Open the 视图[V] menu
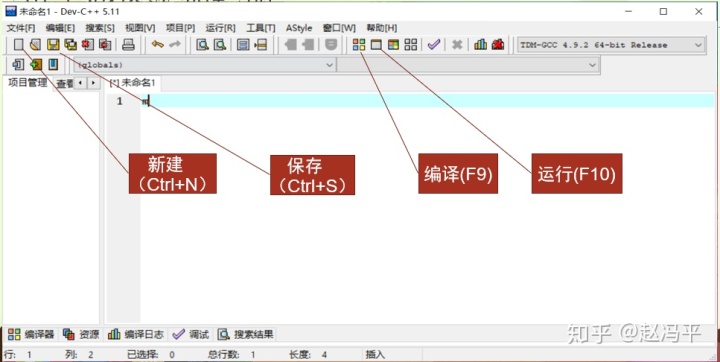Viewport: 720px width, 362px height. (x=140, y=28)
